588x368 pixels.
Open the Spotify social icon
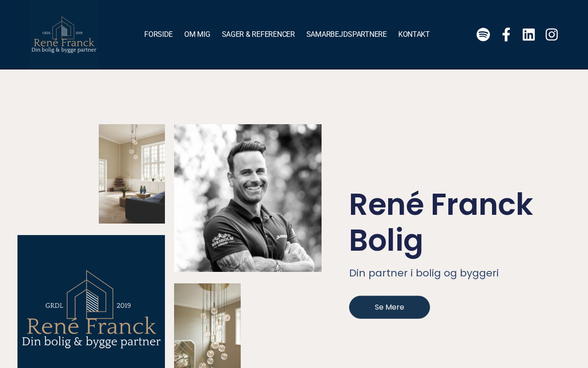click(483, 34)
